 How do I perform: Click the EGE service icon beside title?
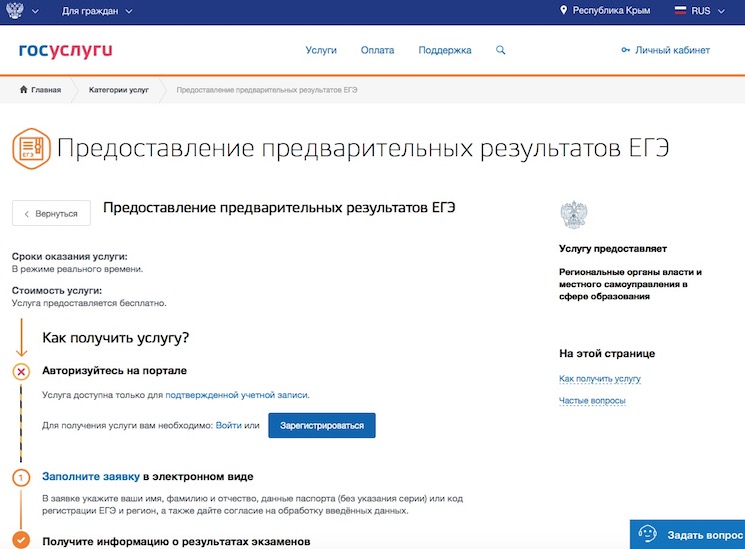click(31, 150)
